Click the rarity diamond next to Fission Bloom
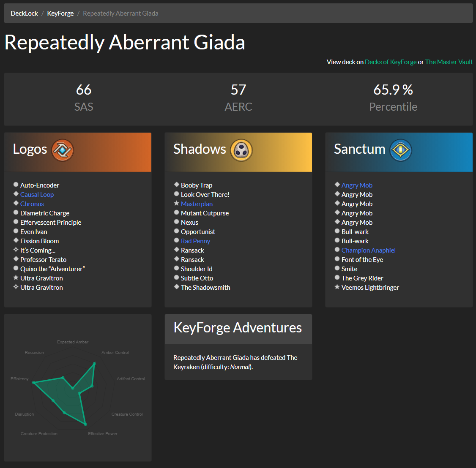Image resolution: width=476 pixels, height=468 pixels. 16,240
